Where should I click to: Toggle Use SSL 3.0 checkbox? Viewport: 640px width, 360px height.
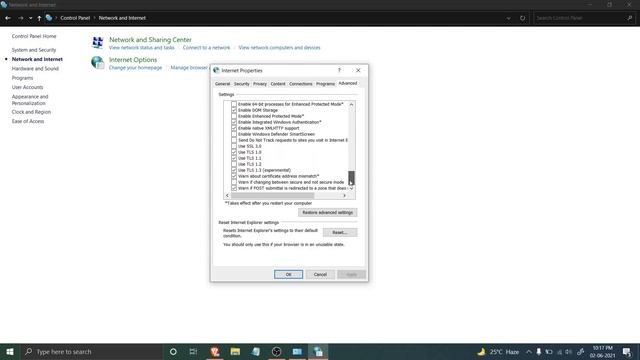coord(234,146)
